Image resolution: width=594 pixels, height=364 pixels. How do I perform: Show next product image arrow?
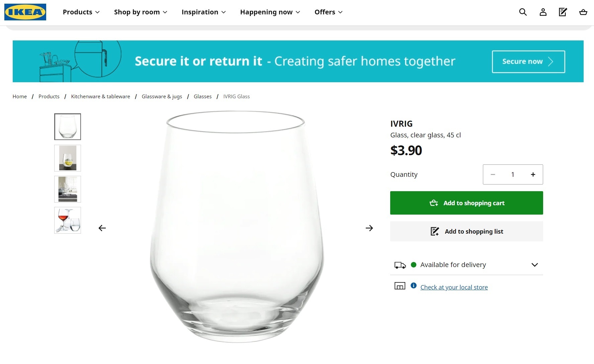click(x=369, y=228)
